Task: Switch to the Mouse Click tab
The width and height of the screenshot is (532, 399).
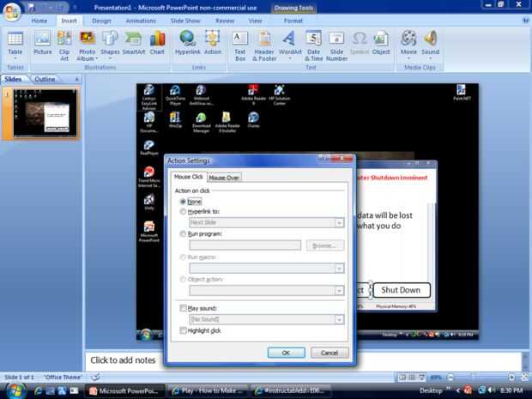Action: tap(188, 177)
